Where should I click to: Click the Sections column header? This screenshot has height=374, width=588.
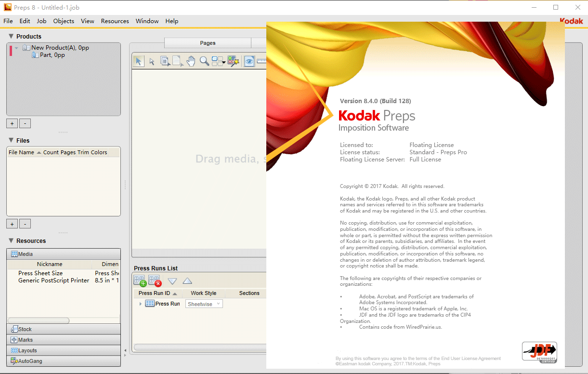249,293
